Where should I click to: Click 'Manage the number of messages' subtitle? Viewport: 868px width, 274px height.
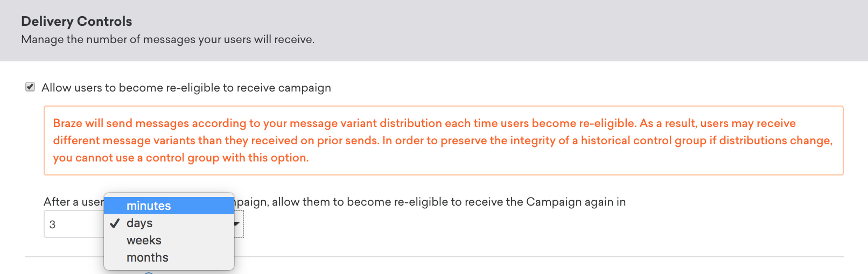[167, 39]
